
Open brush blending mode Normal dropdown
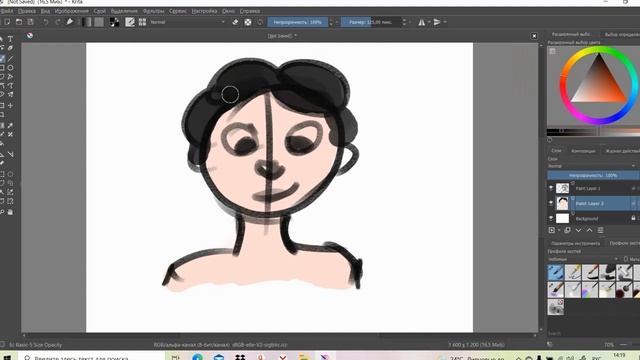[x=187, y=22]
